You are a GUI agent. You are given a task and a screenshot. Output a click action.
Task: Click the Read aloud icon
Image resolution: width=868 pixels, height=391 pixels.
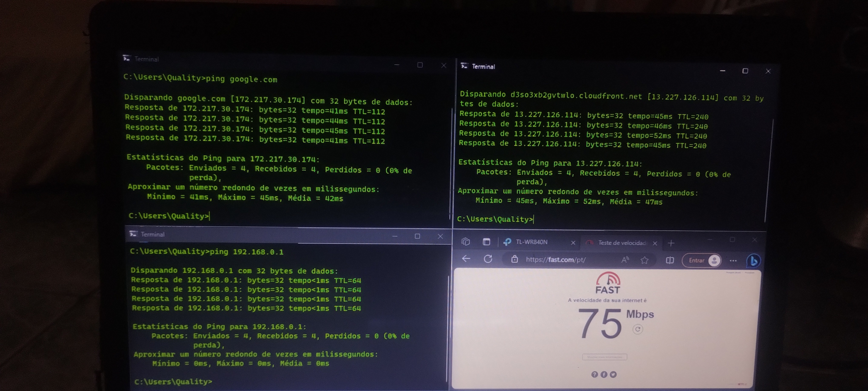point(625,260)
